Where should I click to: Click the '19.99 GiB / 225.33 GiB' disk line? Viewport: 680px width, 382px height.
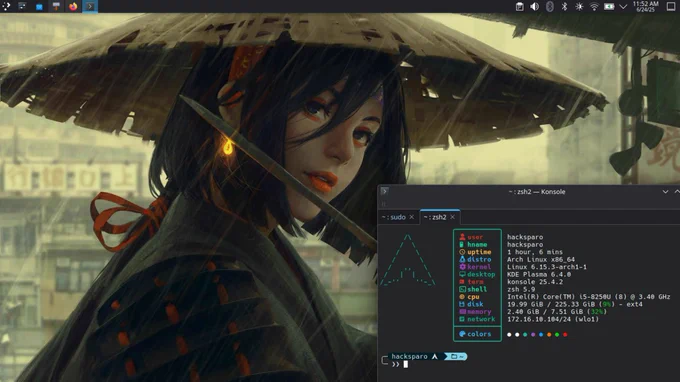pos(575,304)
